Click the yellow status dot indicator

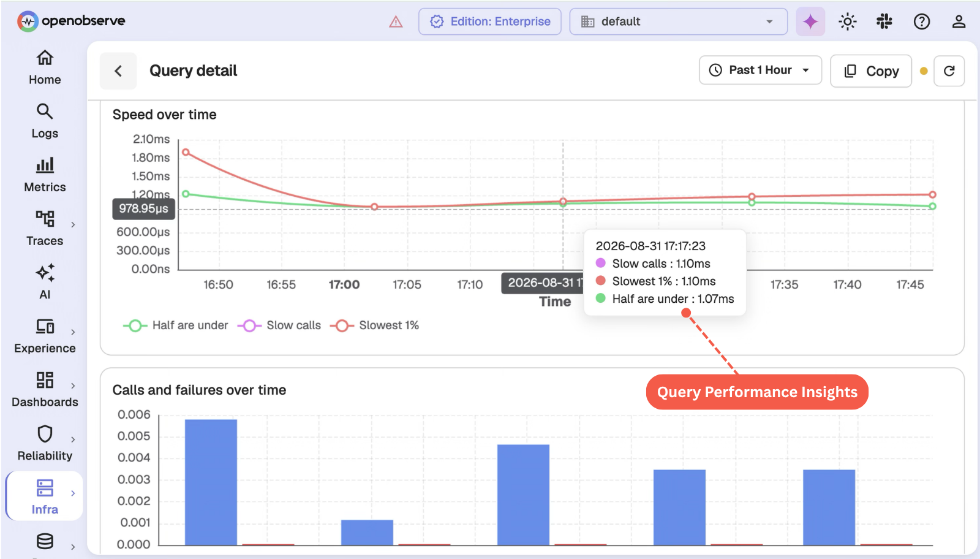924,71
